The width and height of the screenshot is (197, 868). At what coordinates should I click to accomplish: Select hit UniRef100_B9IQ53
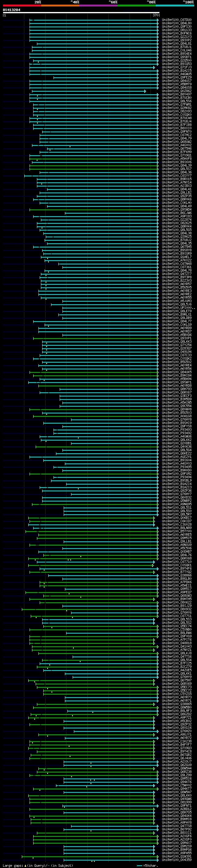pyautogui.click(x=176, y=64)
